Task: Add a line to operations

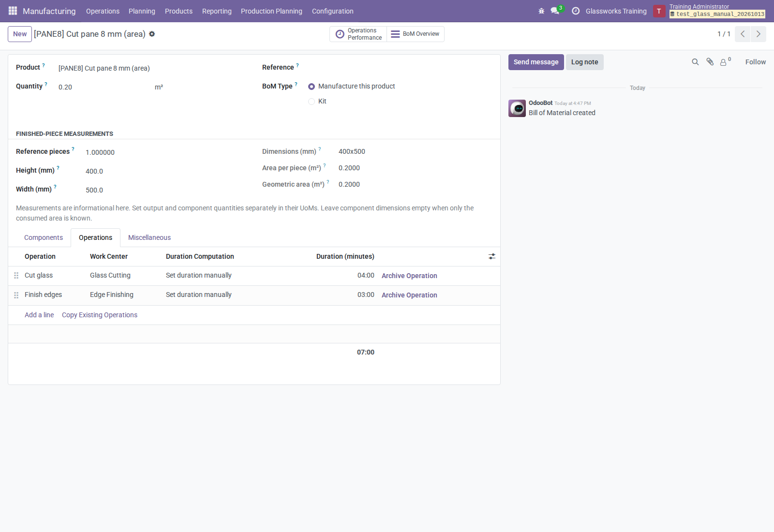Action: (x=39, y=315)
